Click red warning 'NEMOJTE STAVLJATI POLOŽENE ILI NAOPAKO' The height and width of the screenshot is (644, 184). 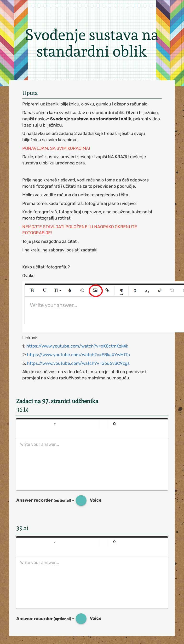click(x=80, y=227)
